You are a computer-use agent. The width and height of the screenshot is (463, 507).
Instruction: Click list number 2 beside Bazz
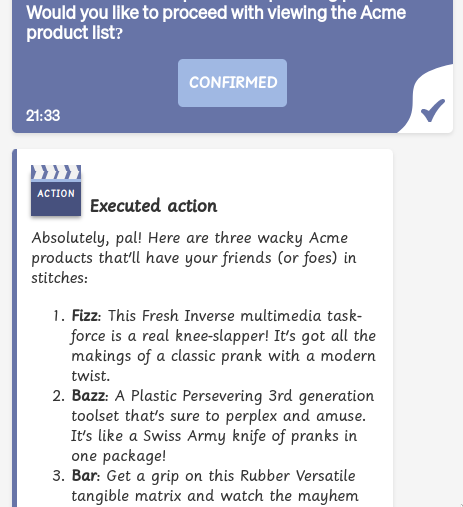[x=59, y=396]
